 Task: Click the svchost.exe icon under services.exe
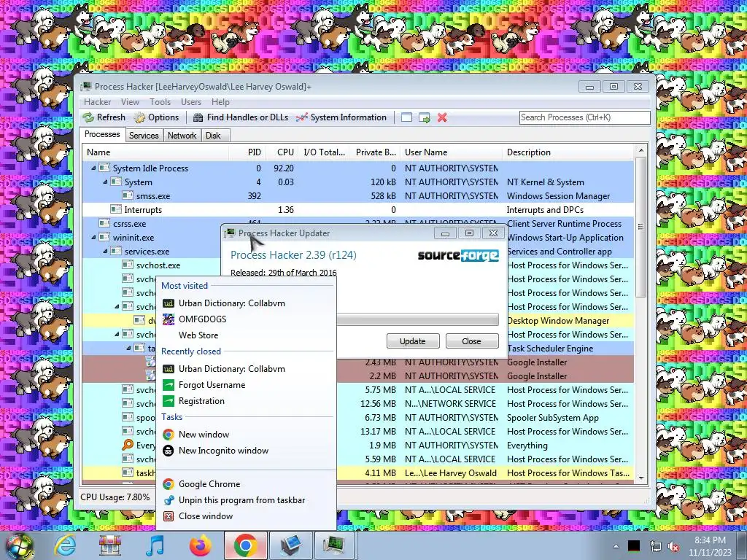[x=127, y=265]
